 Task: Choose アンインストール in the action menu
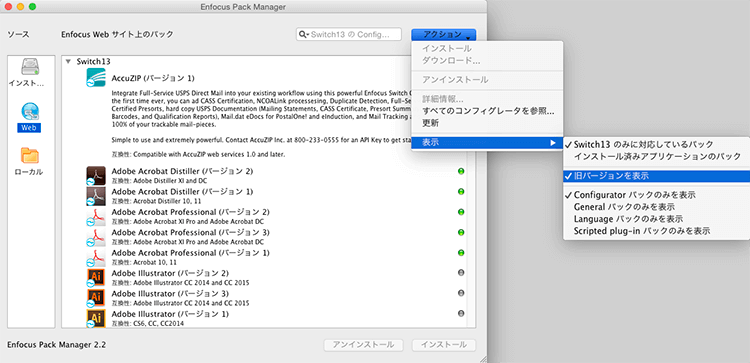(487, 80)
